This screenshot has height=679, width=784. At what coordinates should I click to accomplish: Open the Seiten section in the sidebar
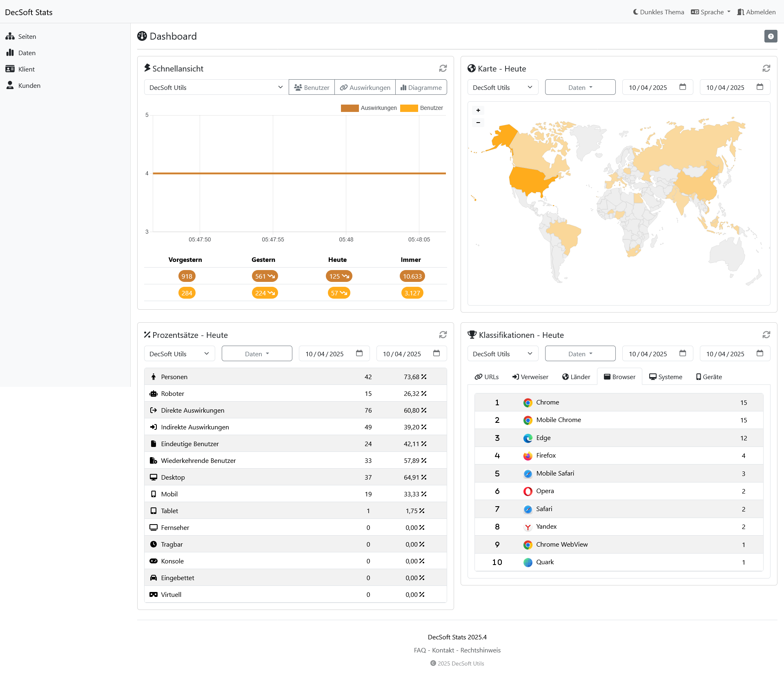pos(27,36)
